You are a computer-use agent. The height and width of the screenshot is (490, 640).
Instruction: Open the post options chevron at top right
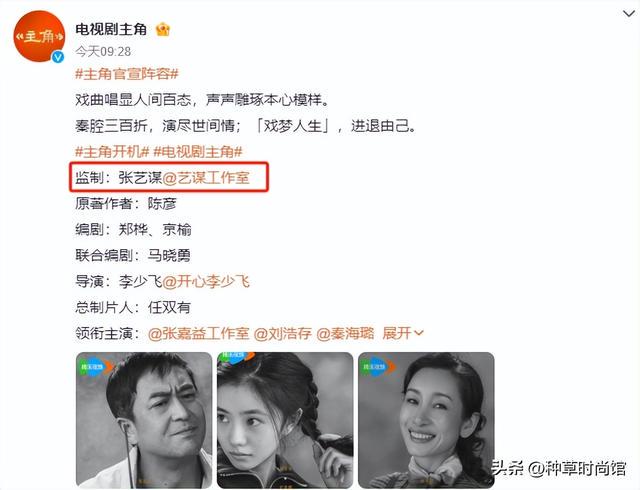click(x=629, y=13)
